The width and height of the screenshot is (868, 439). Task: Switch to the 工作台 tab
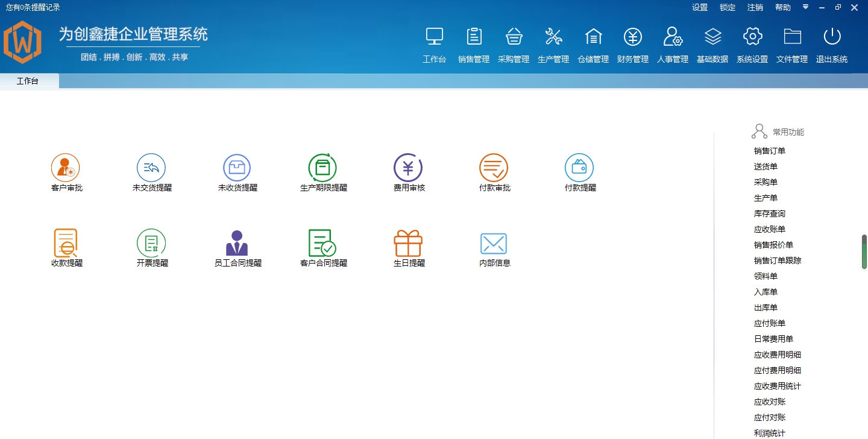pyautogui.click(x=28, y=80)
